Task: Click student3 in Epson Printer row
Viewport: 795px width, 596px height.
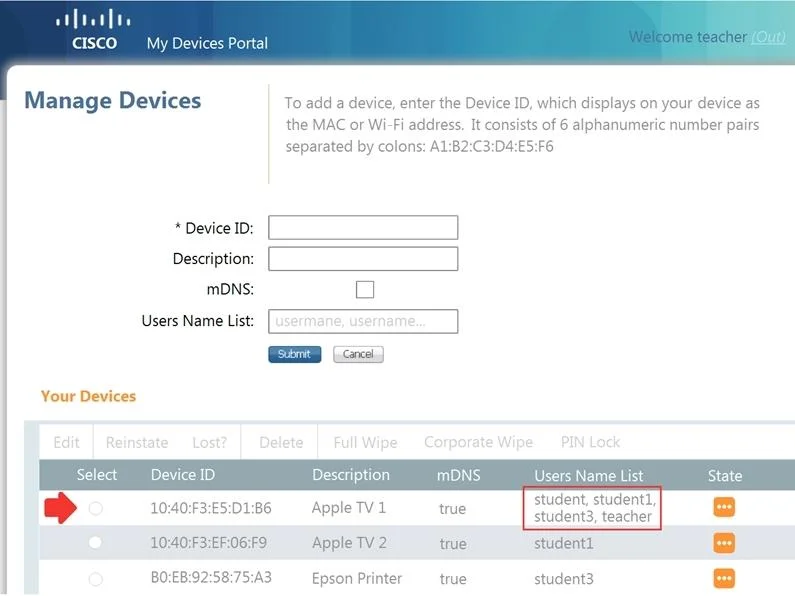Action: pyautogui.click(x=563, y=579)
